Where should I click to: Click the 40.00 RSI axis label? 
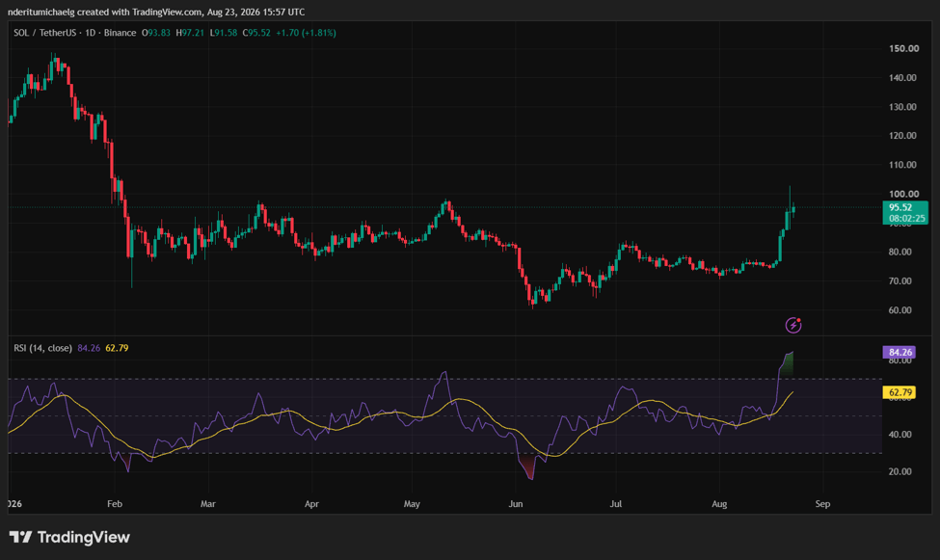900,434
